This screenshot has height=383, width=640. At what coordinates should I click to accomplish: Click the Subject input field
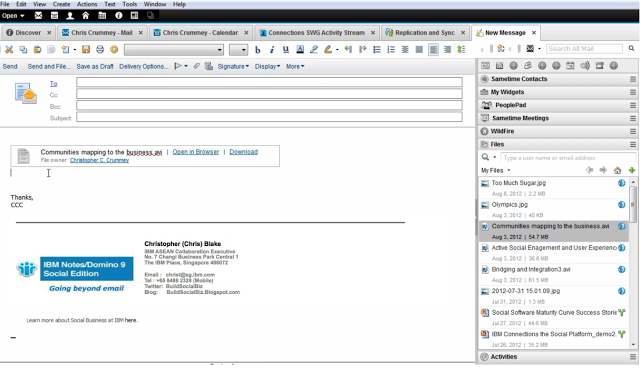pyautogui.click(x=269, y=118)
